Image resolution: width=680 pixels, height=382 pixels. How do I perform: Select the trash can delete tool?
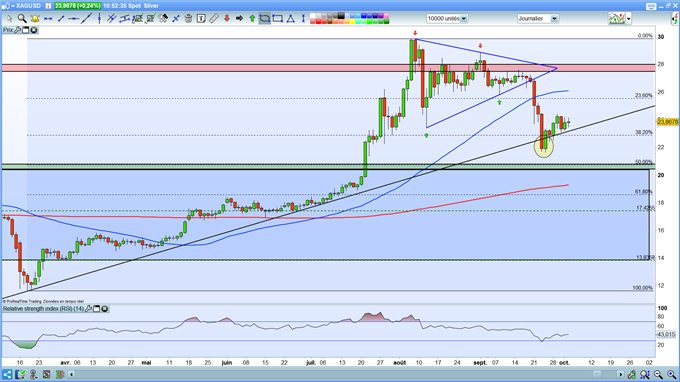[x=188, y=19]
